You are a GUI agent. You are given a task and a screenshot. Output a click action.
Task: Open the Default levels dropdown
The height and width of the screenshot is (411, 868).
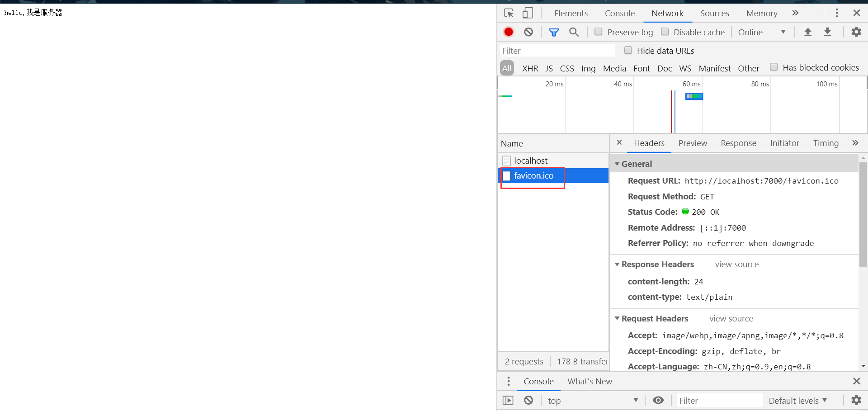tap(798, 401)
